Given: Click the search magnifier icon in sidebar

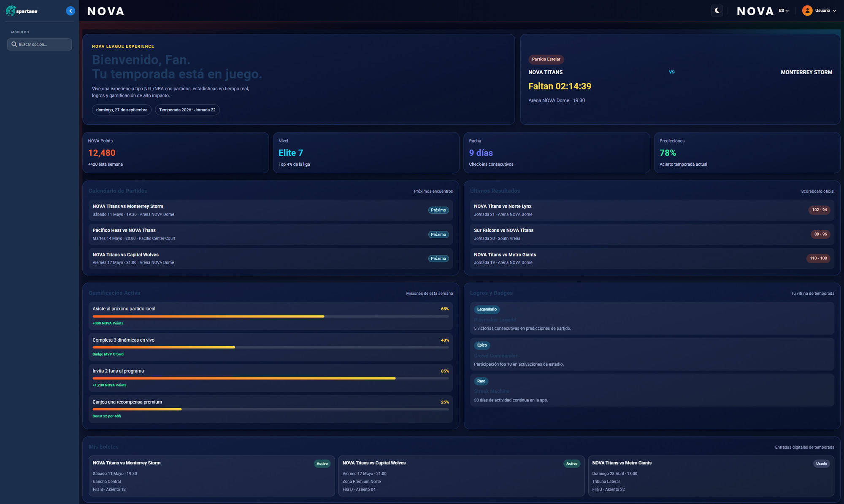Looking at the screenshot, I should (x=14, y=44).
